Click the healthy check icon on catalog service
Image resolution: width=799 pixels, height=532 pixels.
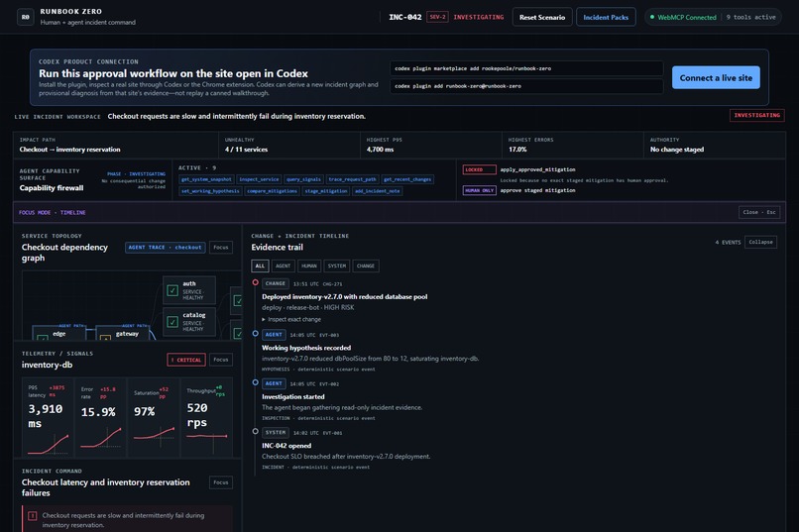pyautogui.click(x=172, y=322)
